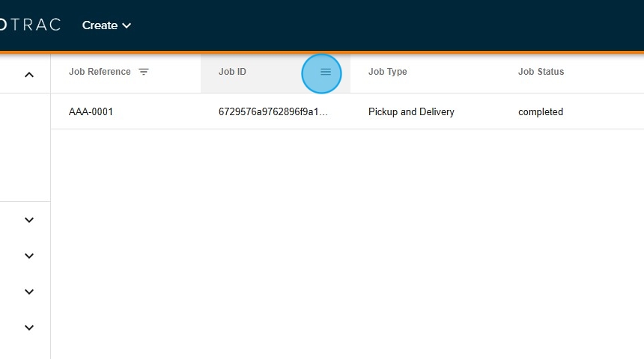Expand the third collapsed sidebar section chevron
Screen dimensions: 644x359
coord(29,292)
